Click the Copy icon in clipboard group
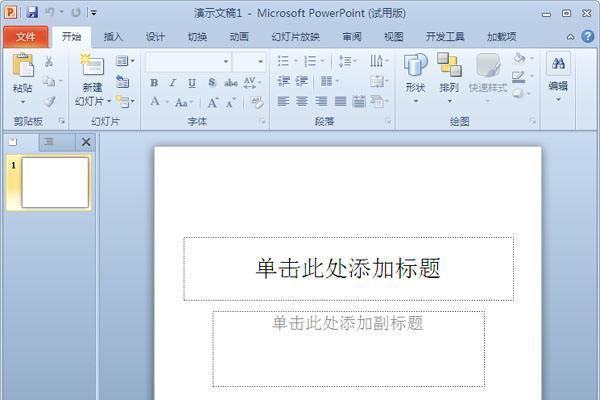 [x=49, y=81]
